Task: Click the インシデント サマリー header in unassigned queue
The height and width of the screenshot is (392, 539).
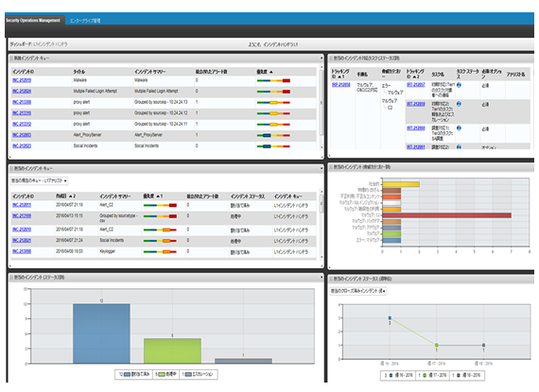Action: 149,72
